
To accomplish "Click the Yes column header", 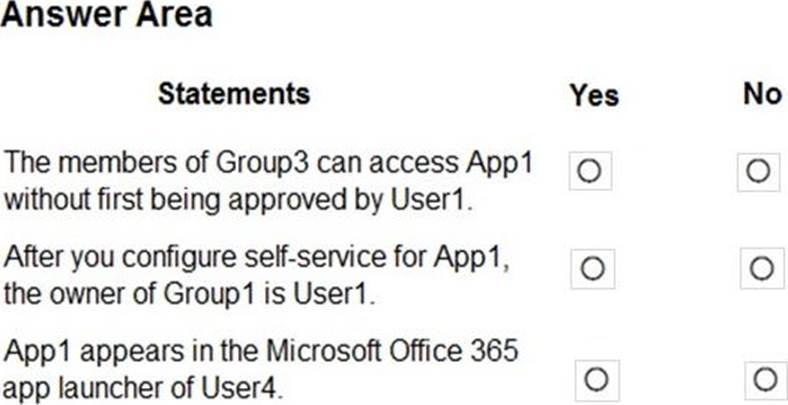I will [x=594, y=95].
